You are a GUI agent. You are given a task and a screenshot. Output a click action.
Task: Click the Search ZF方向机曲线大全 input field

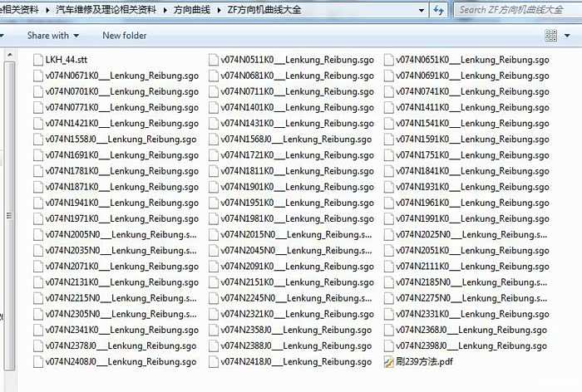(x=517, y=10)
